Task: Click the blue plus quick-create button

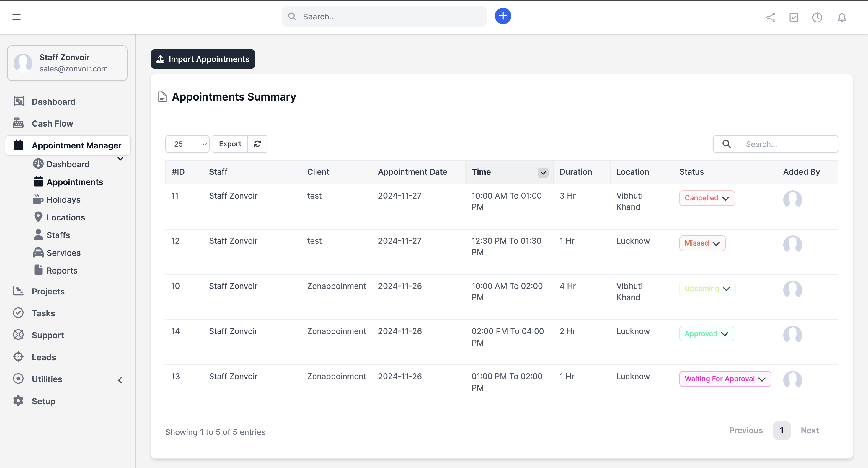Action: [x=503, y=16]
